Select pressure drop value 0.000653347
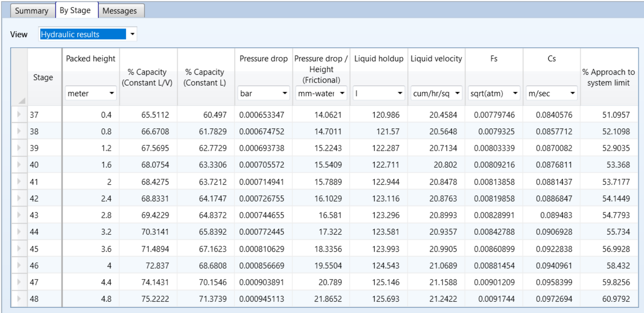Image resolution: width=644 pixels, height=313 pixels. (263, 115)
